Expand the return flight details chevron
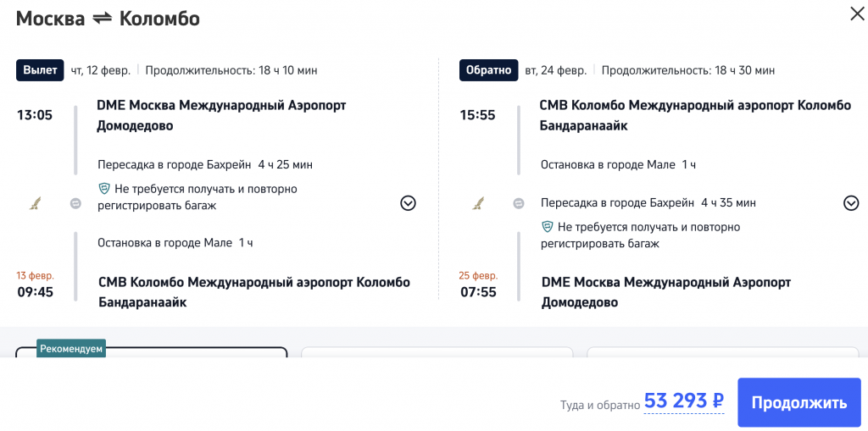 [851, 202]
